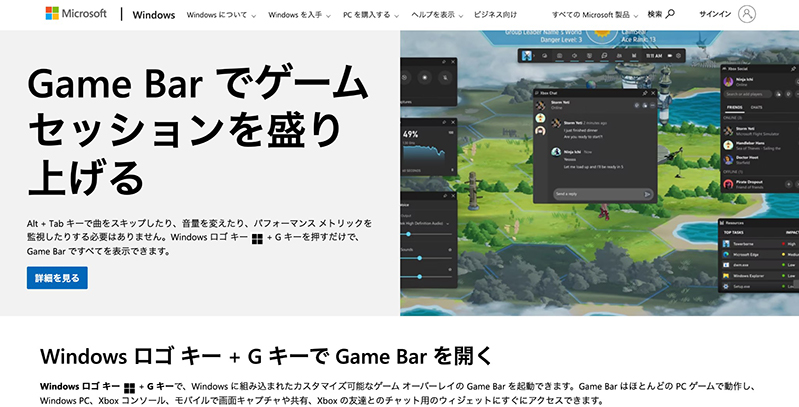Click the Game Bar でゲームセッション hero heading
Screen dimensions: 799x407
198,130
